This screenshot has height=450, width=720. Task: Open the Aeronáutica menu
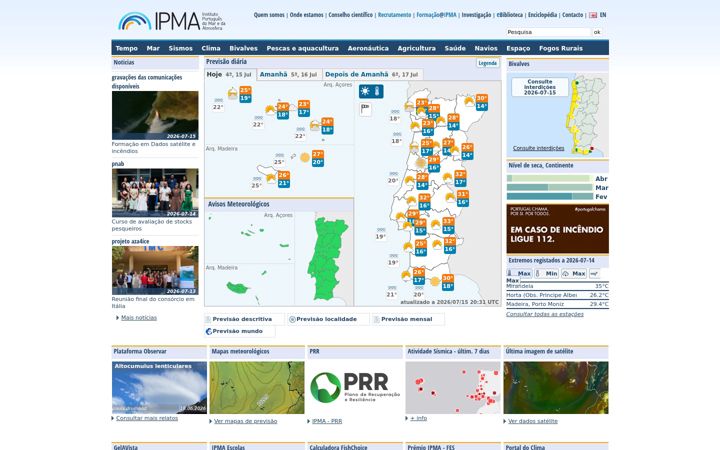[x=368, y=48]
